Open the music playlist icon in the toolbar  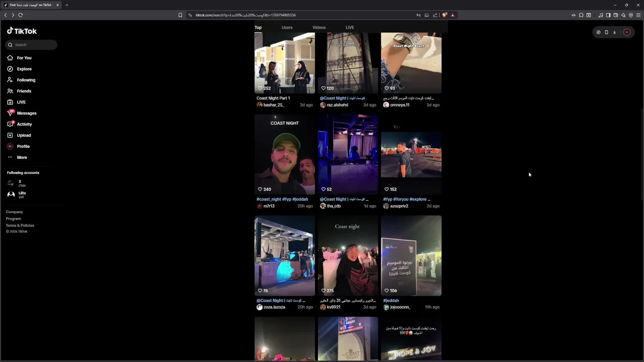pyautogui.click(x=601, y=15)
